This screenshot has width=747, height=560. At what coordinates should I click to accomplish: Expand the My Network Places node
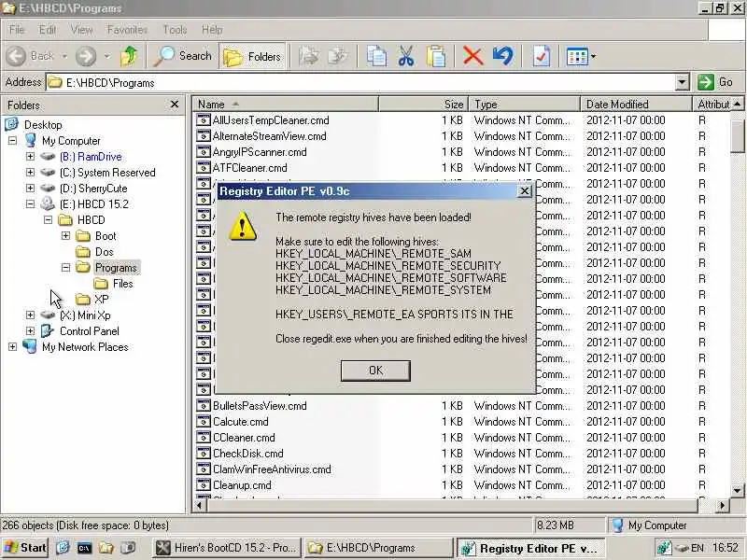(x=13, y=346)
